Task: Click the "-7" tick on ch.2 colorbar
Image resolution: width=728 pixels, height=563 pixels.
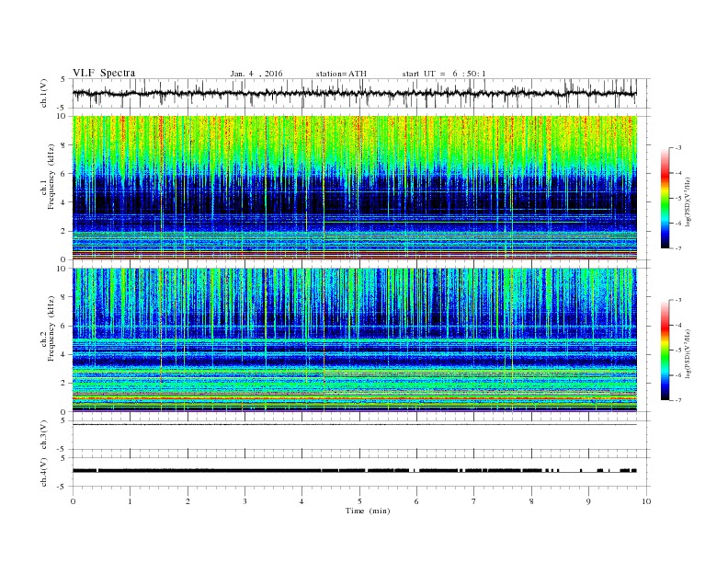Action: (x=678, y=400)
